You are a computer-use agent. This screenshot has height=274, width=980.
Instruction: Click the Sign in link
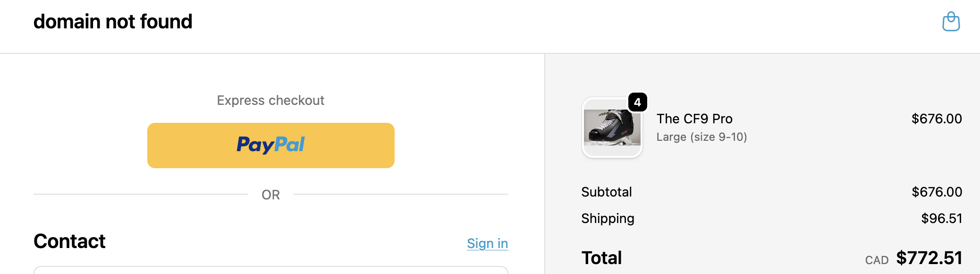pyautogui.click(x=487, y=243)
